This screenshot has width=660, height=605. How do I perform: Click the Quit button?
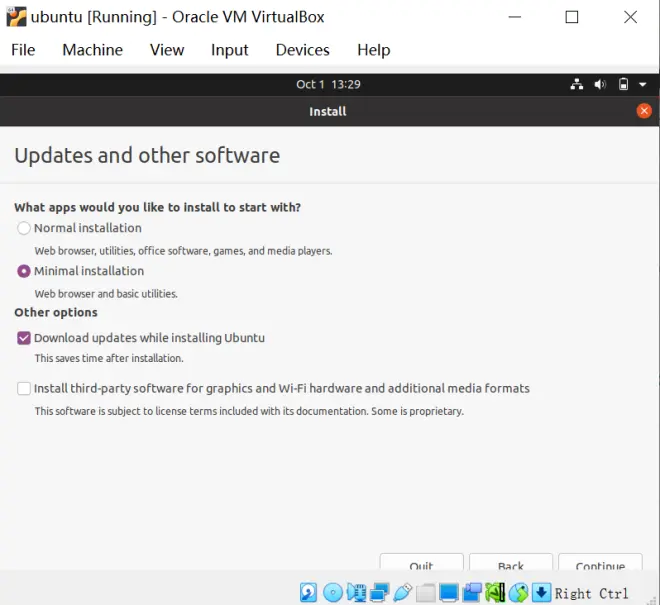point(421,562)
